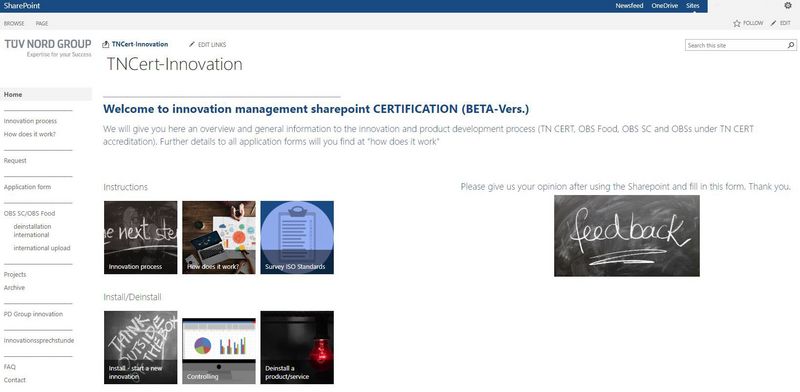Click the feedback chalkboard image
Viewport: 800px width, 392px height.
point(627,236)
